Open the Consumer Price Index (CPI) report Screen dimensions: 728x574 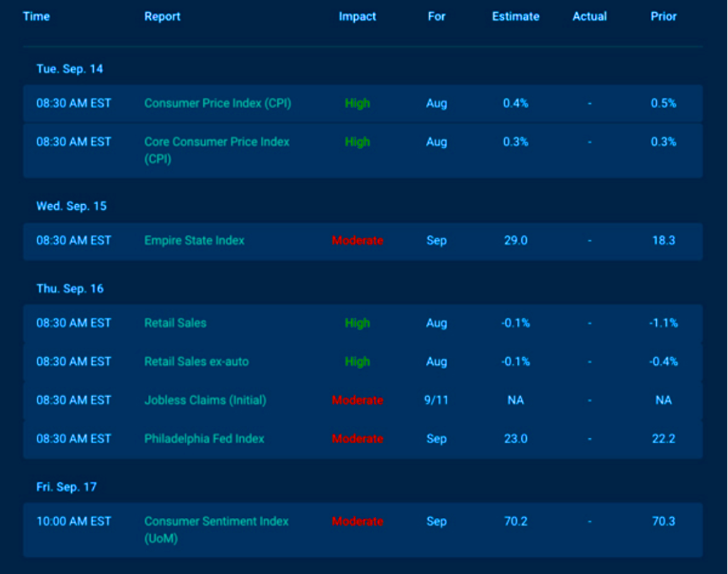pos(218,103)
